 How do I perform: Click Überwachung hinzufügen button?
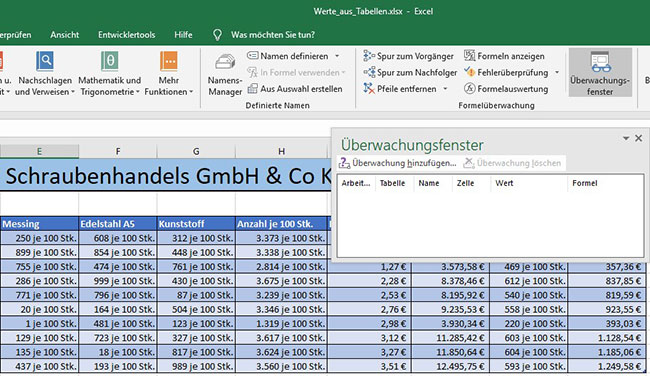[398, 163]
